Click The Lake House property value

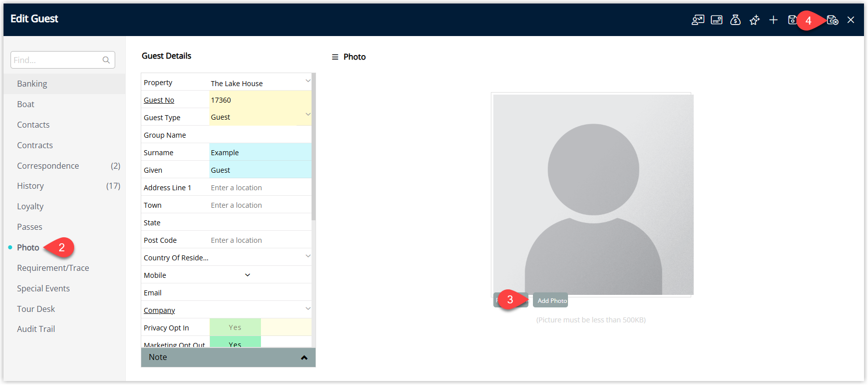click(x=236, y=83)
